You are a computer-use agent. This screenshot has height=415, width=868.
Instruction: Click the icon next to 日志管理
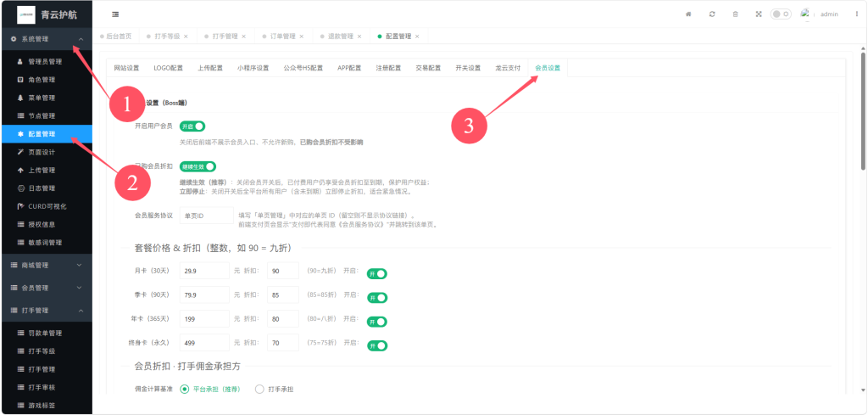tap(20, 188)
